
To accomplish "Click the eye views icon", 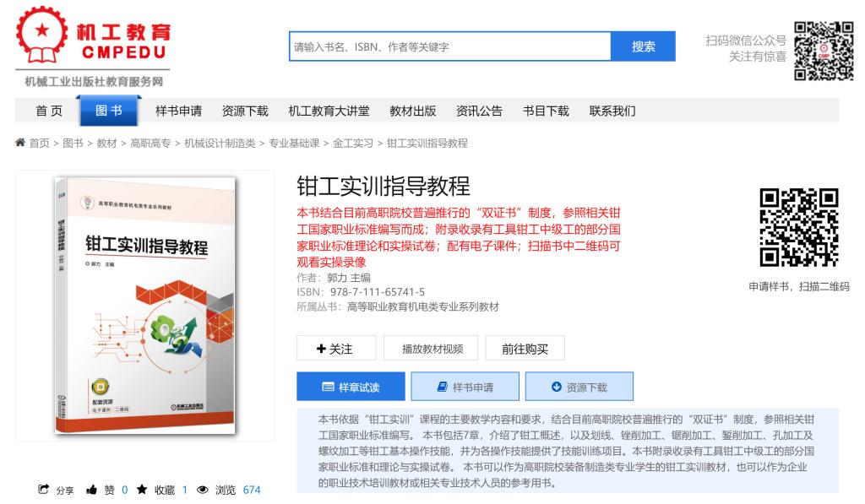I will tap(203, 489).
